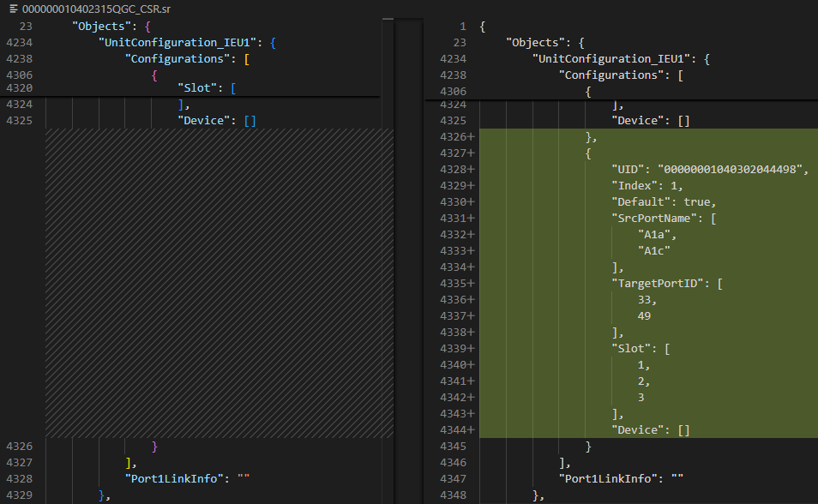
Task: Click the plus marker on line 4331
Action: 470,219
